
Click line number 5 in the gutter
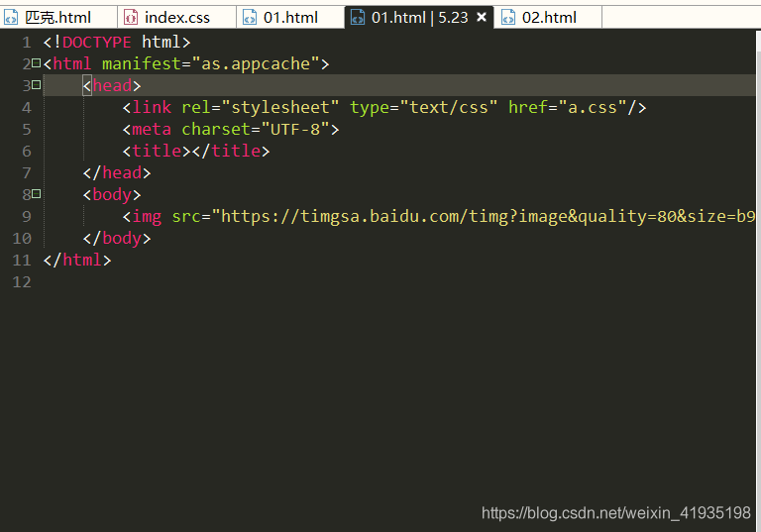26,129
